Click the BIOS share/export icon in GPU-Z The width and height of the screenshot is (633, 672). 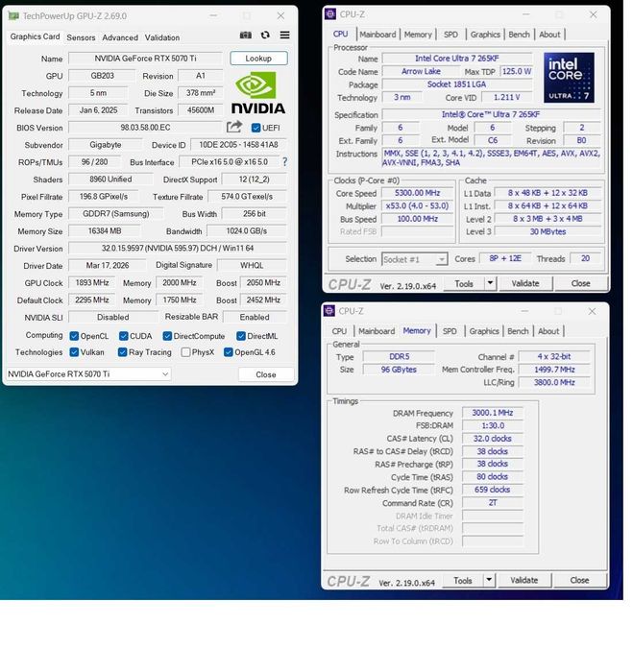point(234,127)
